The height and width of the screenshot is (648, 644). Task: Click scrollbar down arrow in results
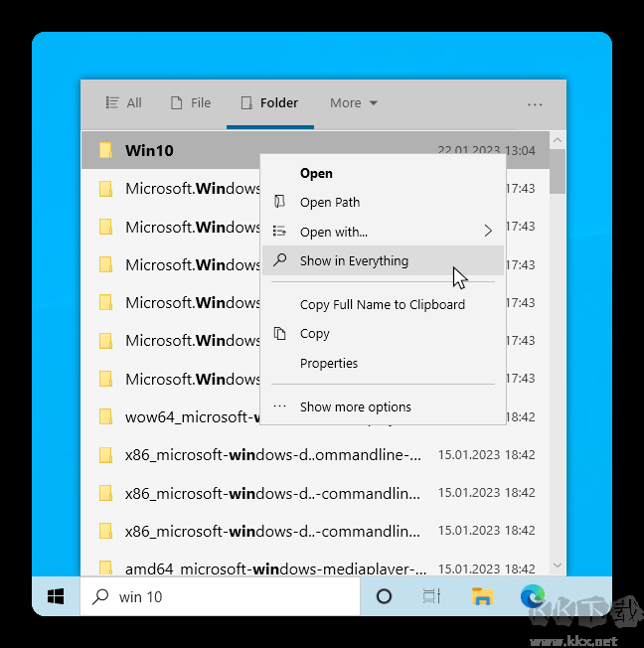[x=558, y=565]
